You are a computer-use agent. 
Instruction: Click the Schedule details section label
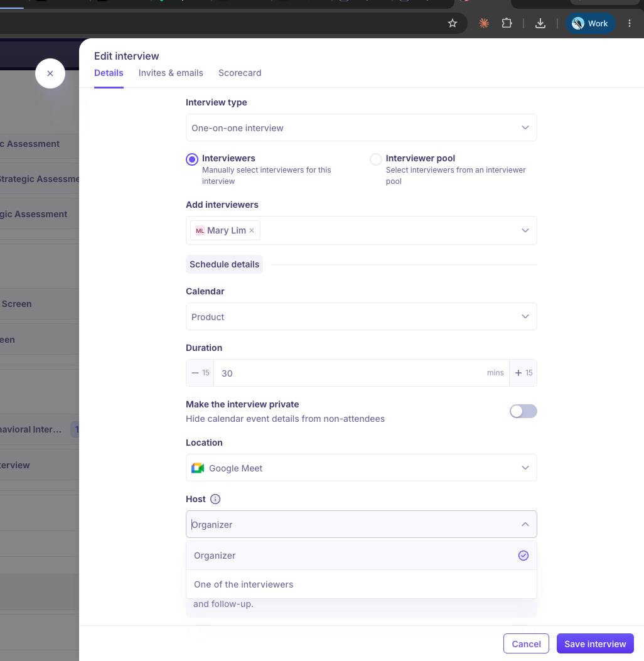[224, 264]
